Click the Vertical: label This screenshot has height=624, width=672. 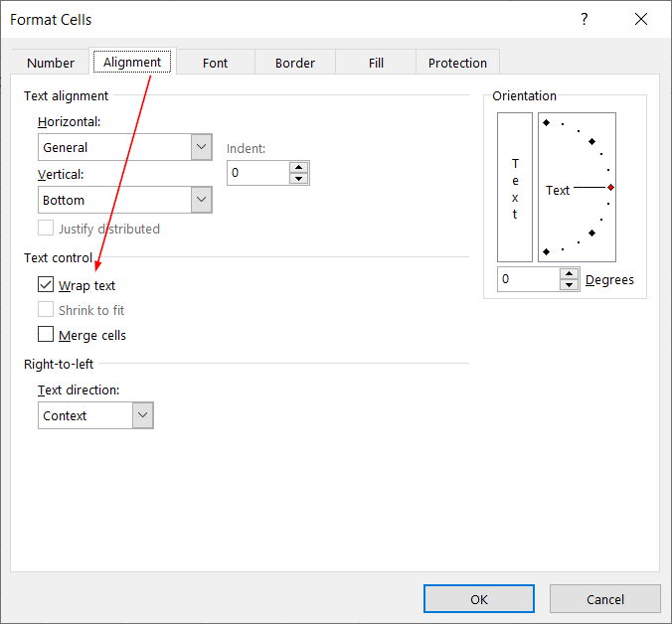point(61,174)
